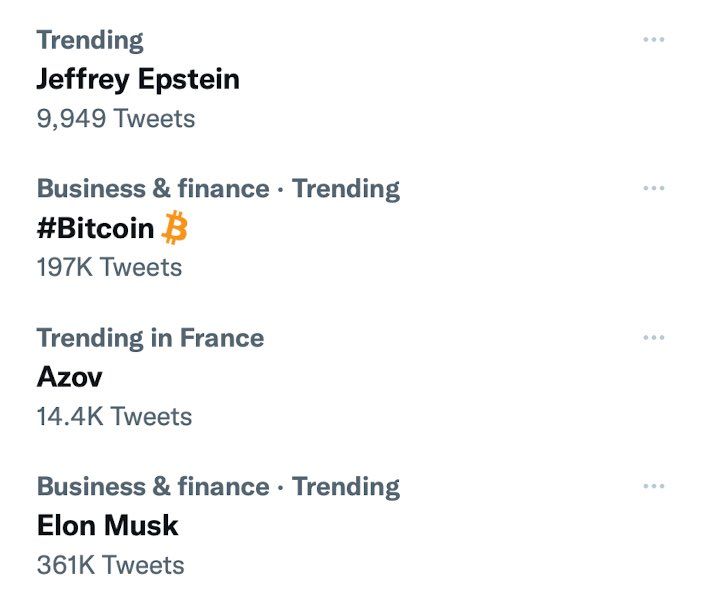The height and width of the screenshot is (606, 710).
Task: Open more options for Elon Musk trend
Action: click(x=653, y=486)
